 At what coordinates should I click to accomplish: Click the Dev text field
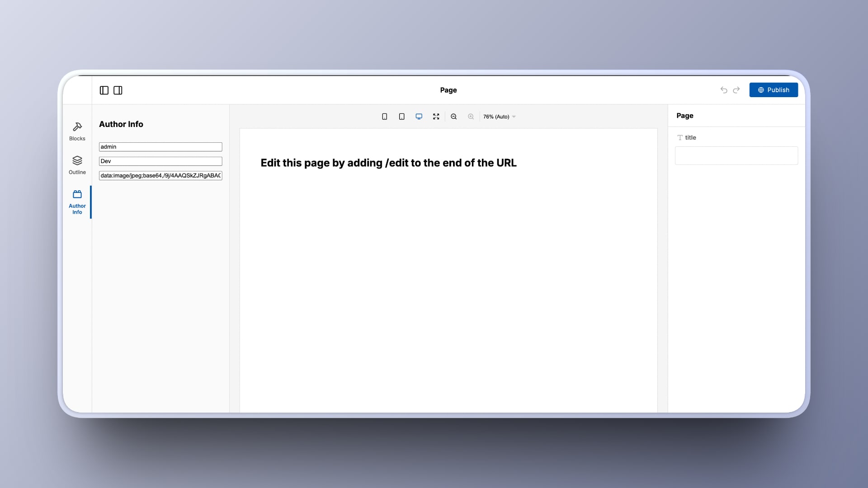(160, 161)
